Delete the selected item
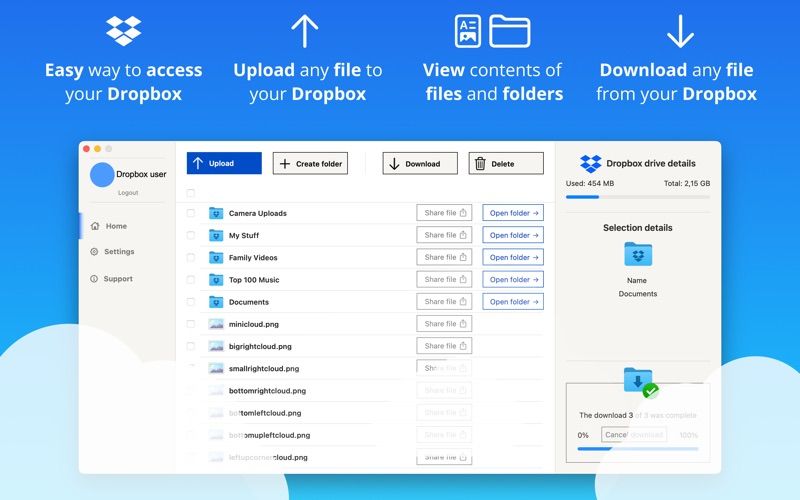This screenshot has height=500, width=800. (506, 163)
